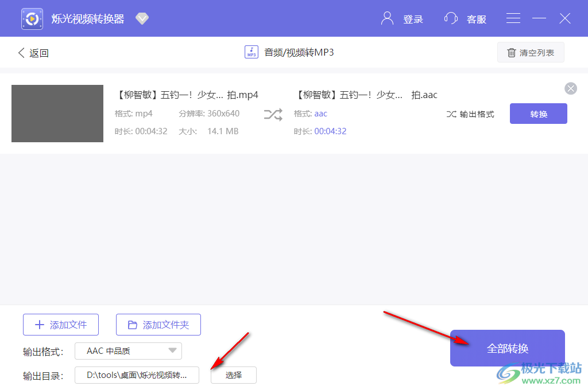Go back with 返回 button
Image resolution: width=588 pixels, height=390 pixels.
pyautogui.click(x=33, y=53)
